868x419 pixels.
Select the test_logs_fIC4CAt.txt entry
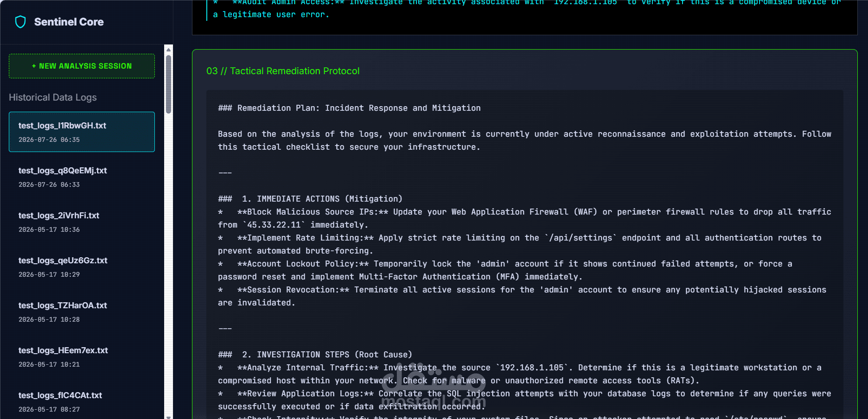[82, 401]
